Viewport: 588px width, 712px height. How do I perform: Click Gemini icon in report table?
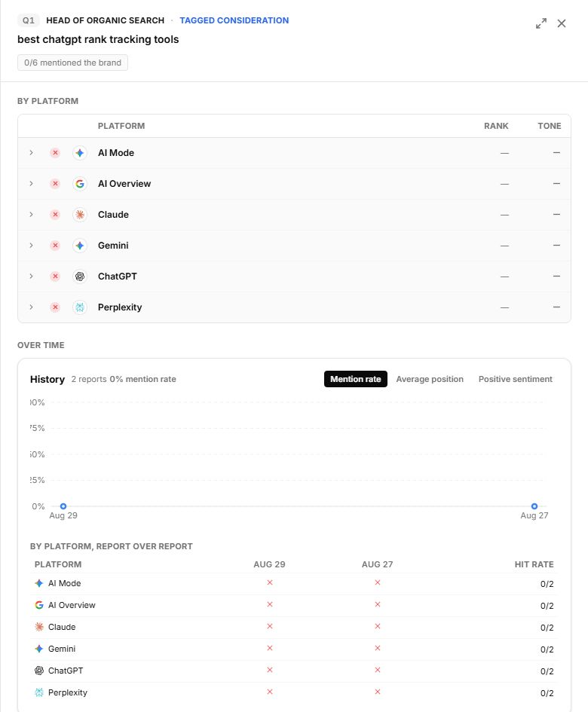[x=39, y=649]
